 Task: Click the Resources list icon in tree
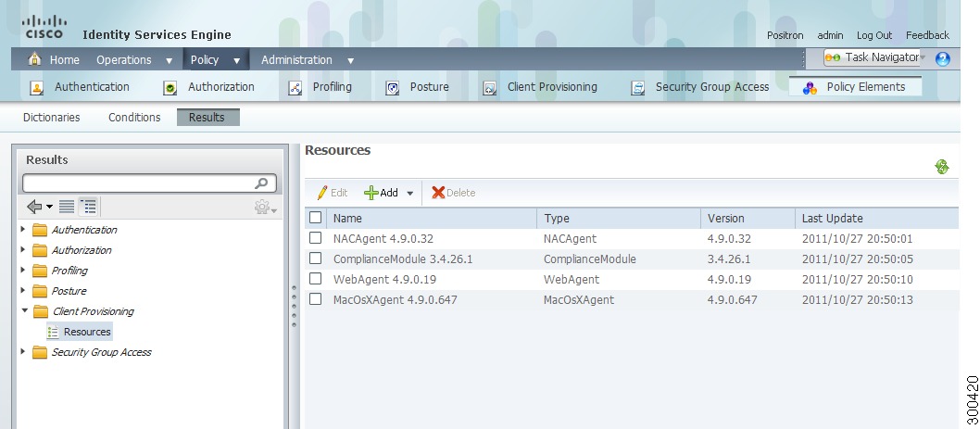click(53, 332)
